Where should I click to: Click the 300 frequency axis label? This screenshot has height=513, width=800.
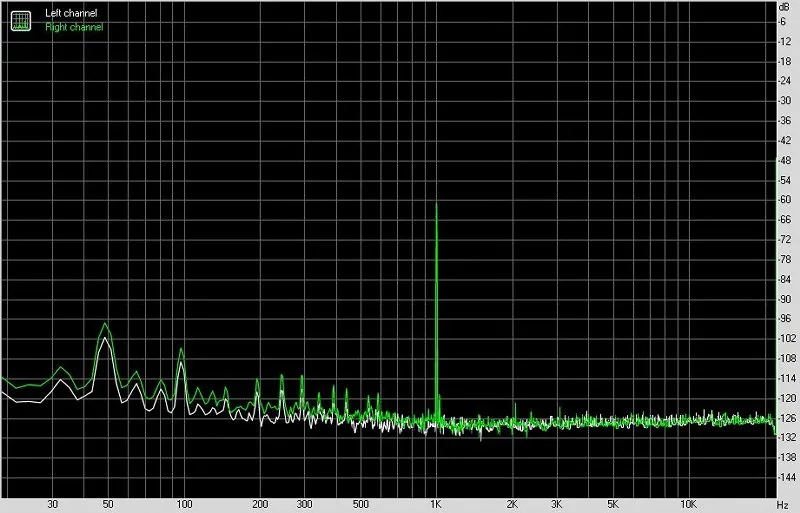coord(304,504)
